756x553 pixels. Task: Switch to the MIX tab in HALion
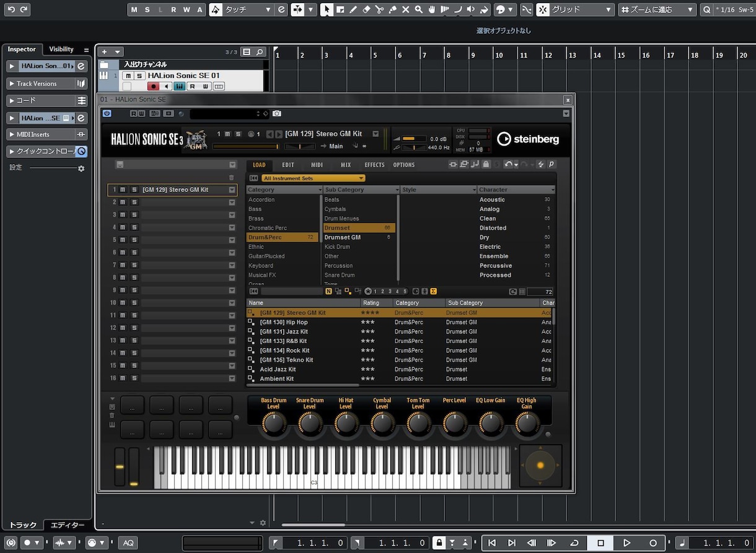346,165
